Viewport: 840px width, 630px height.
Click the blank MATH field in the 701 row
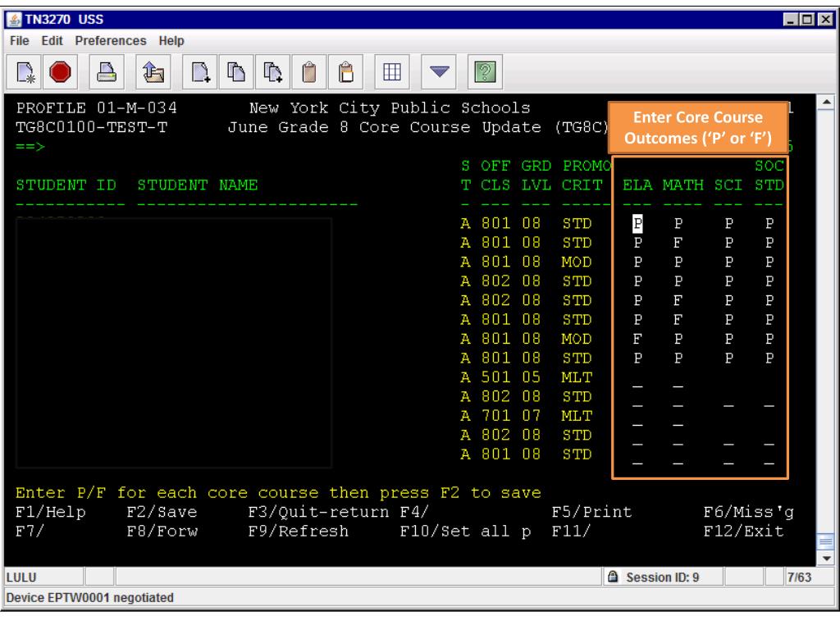pyautogui.click(x=678, y=419)
